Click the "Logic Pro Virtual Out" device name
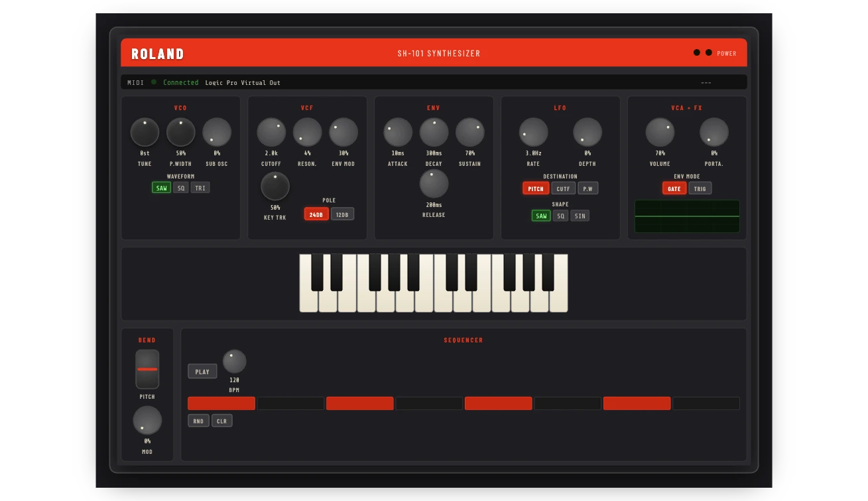 [243, 82]
